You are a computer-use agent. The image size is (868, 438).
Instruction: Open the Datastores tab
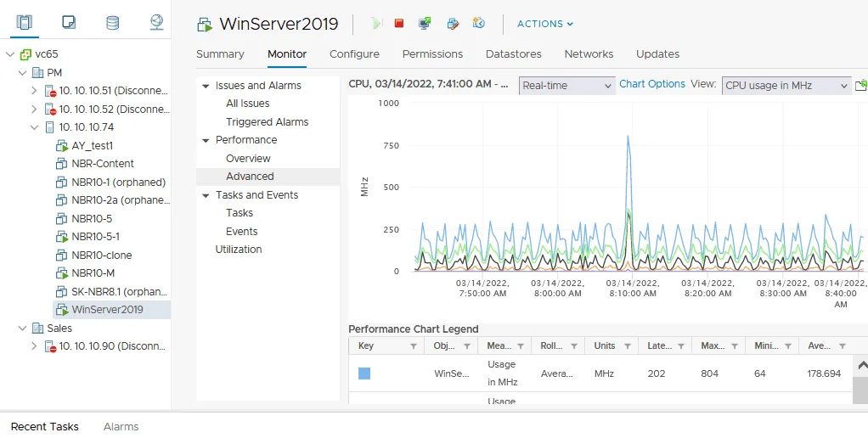(x=513, y=54)
